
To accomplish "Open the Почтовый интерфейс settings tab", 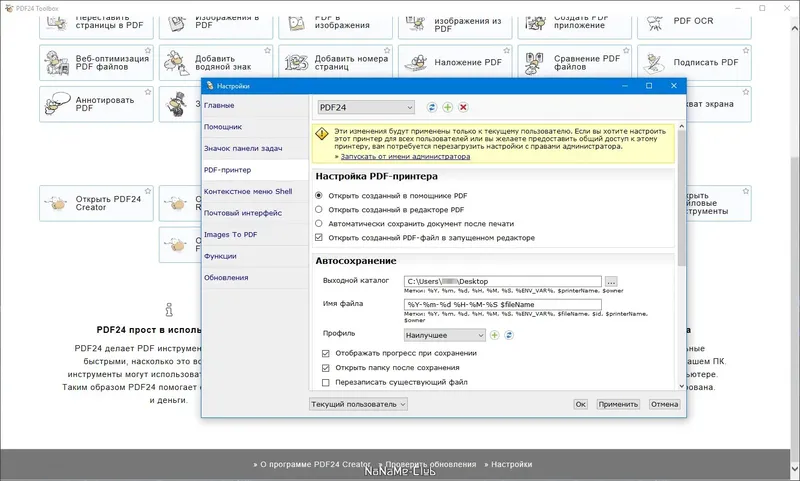I will (255, 213).
